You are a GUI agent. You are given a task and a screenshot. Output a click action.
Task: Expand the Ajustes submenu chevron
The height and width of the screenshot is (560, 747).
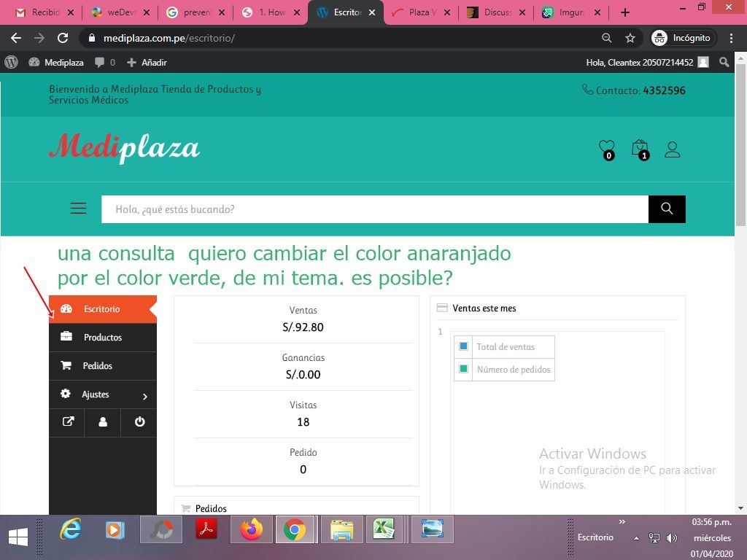click(145, 396)
